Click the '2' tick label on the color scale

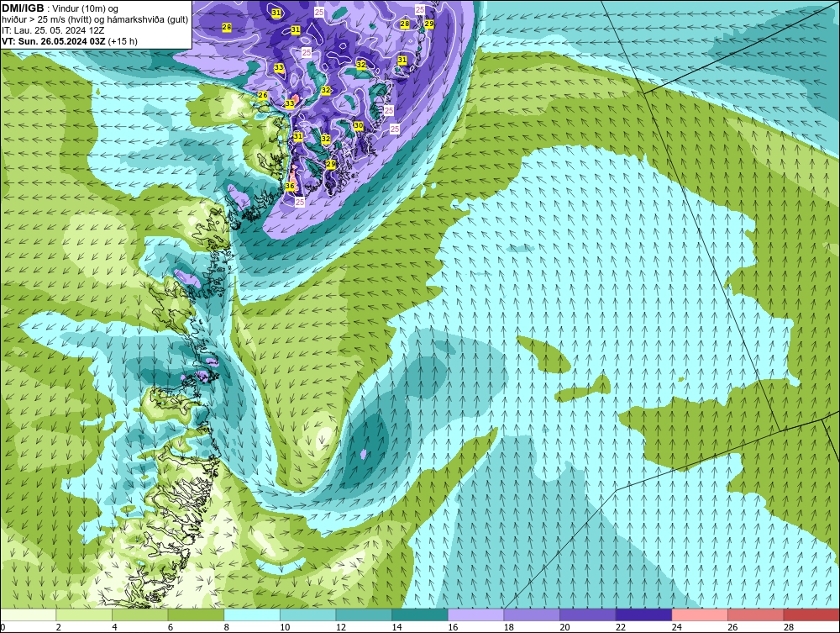coord(59,627)
